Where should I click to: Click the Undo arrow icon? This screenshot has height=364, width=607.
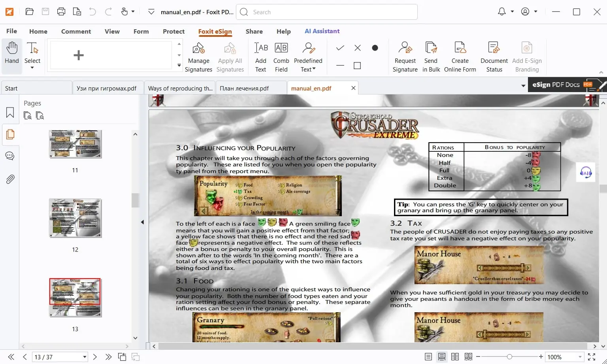coord(92,12)
